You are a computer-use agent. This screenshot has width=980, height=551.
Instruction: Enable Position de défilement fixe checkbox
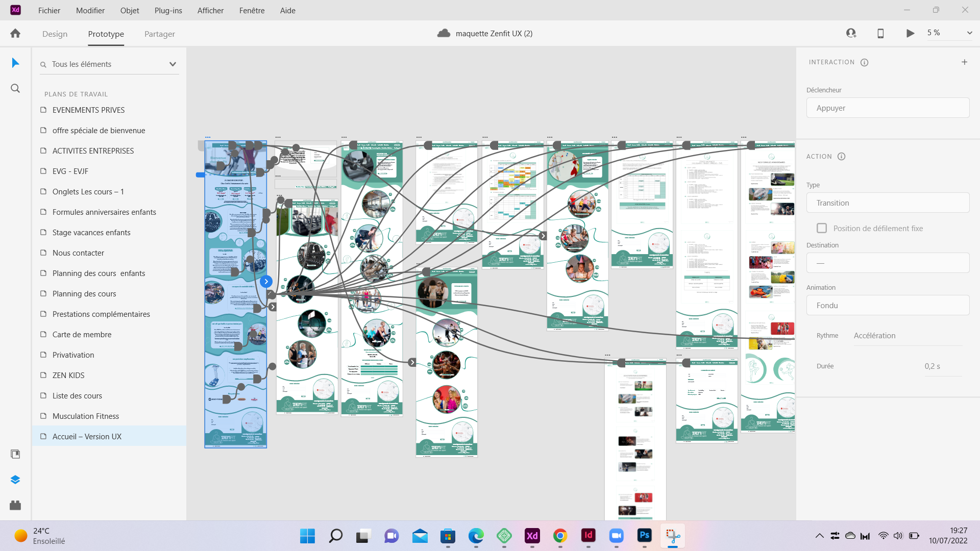point(822,228)
